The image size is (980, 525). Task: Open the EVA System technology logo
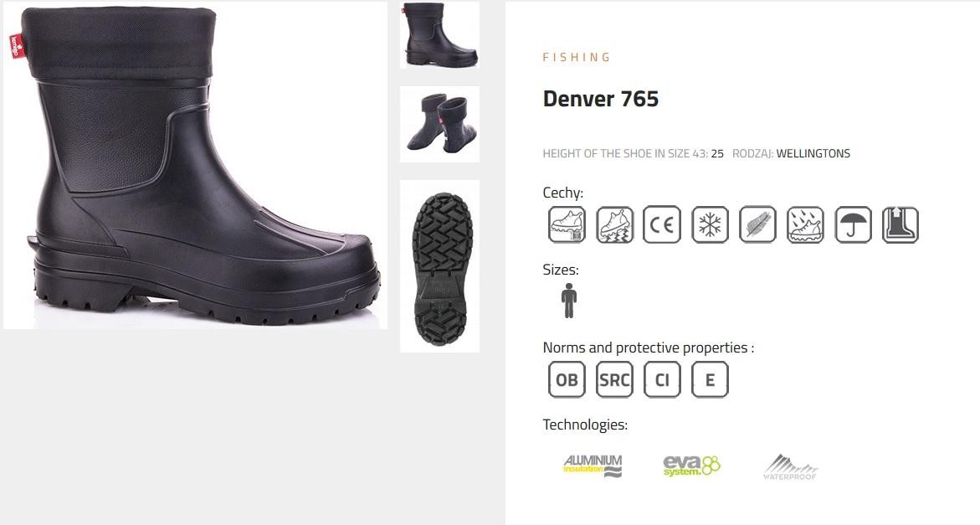(x=691, y=466)
